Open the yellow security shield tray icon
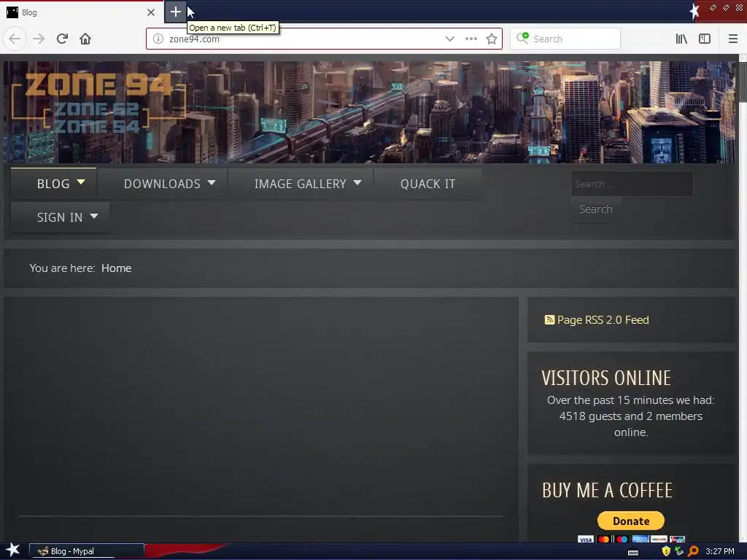This screenshot has width=747, height=560. (x=666, y=551)
